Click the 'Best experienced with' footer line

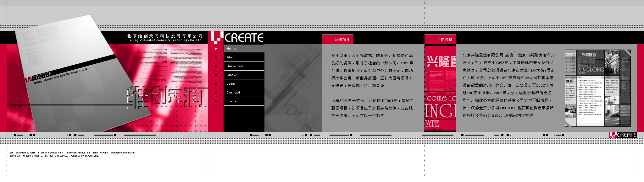(x=72, y=153)
